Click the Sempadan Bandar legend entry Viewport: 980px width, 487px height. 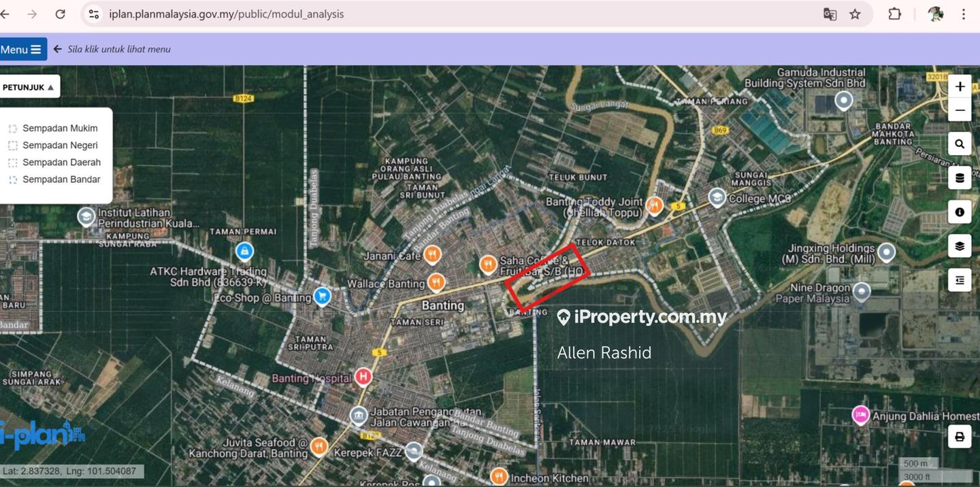click(61, 180)
